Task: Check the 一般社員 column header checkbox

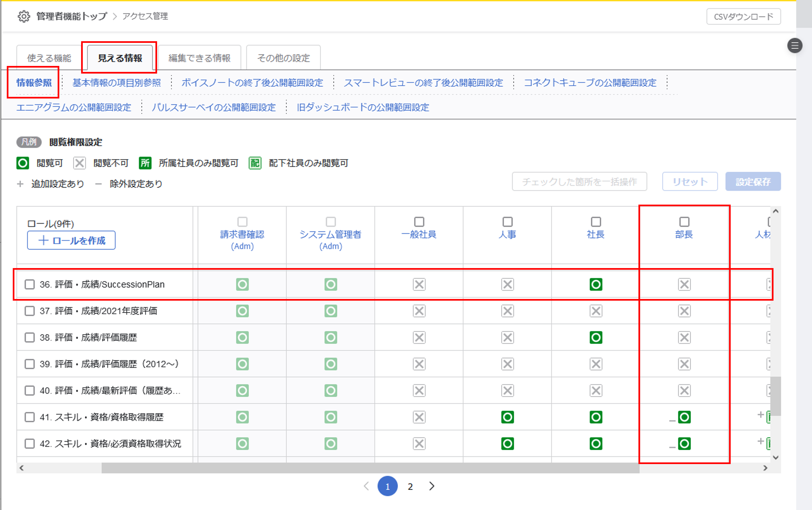Action: pos(419,222)
